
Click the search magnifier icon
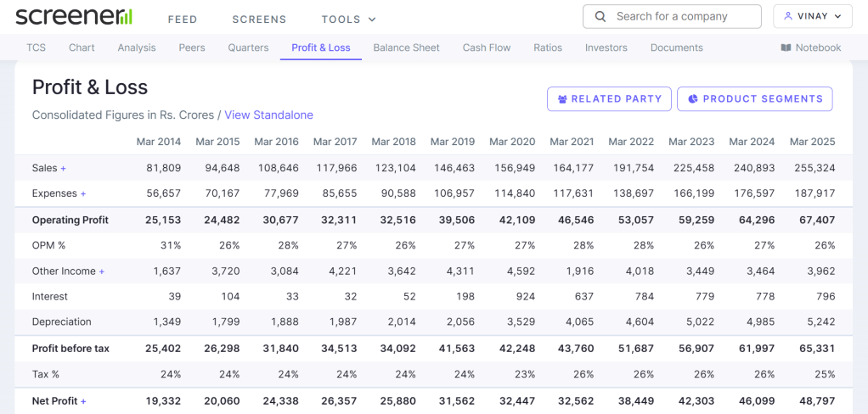600,16
